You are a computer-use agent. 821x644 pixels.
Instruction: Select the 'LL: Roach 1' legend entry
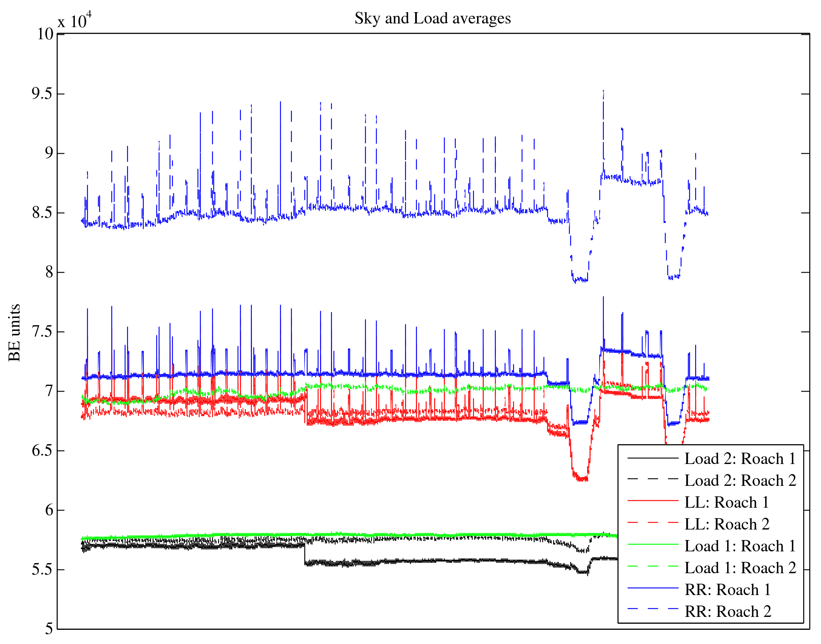(x=726, y=502)
